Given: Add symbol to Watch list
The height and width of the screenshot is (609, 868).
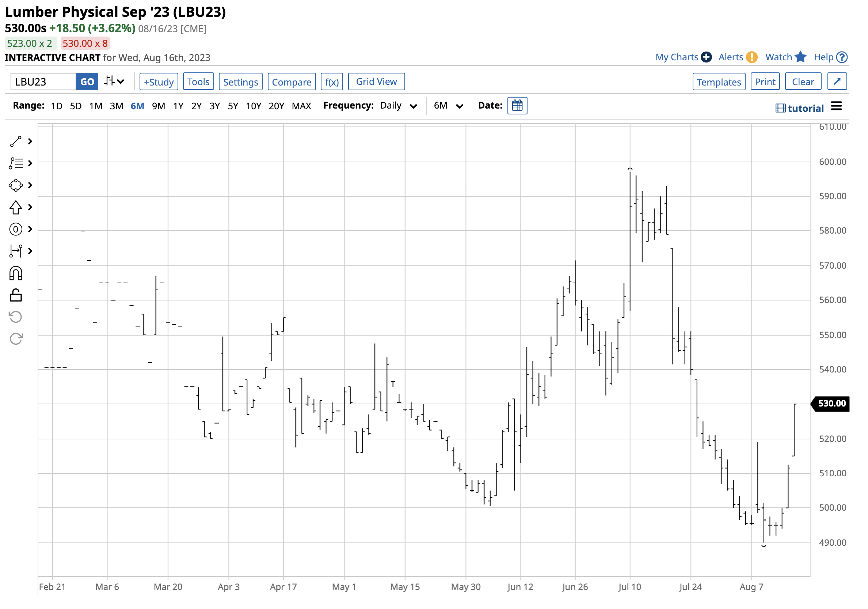Looking at the screenshot, I should [x=786, y=57].
